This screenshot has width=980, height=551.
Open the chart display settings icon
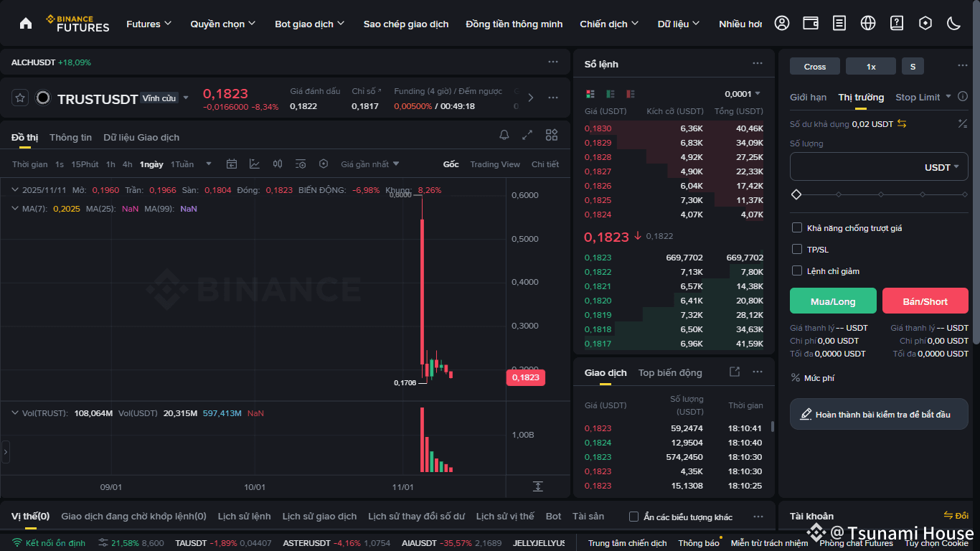tap(301, 164)
